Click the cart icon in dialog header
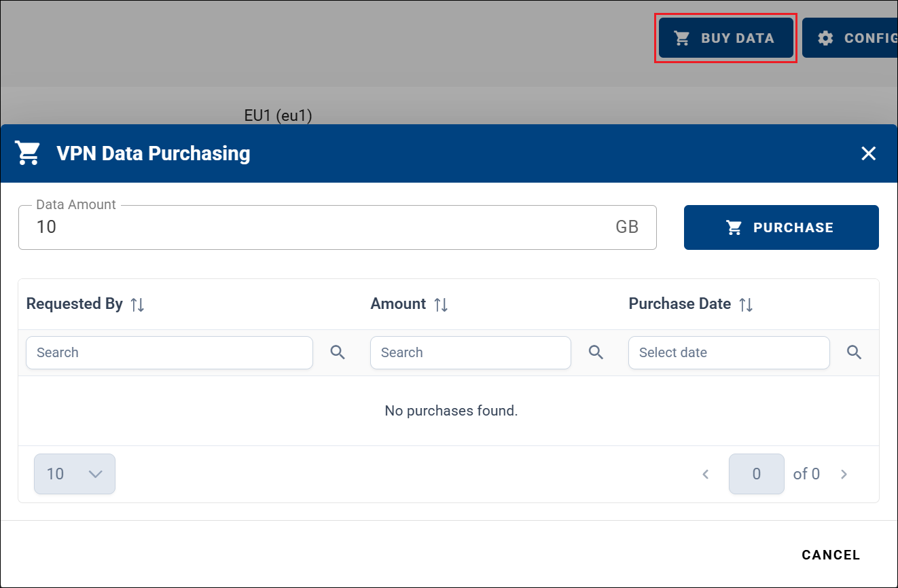Viewport: 898px width, 588px height. coord(28,153)
